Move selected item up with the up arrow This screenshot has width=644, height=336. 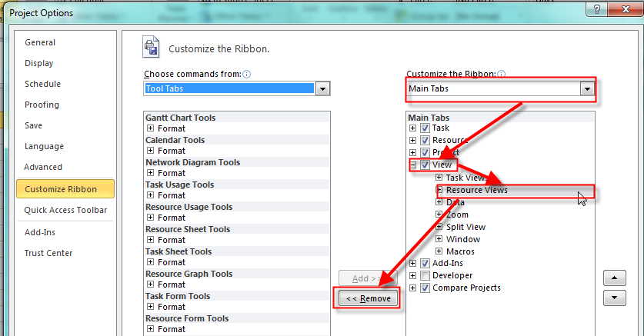coord(615,278)
